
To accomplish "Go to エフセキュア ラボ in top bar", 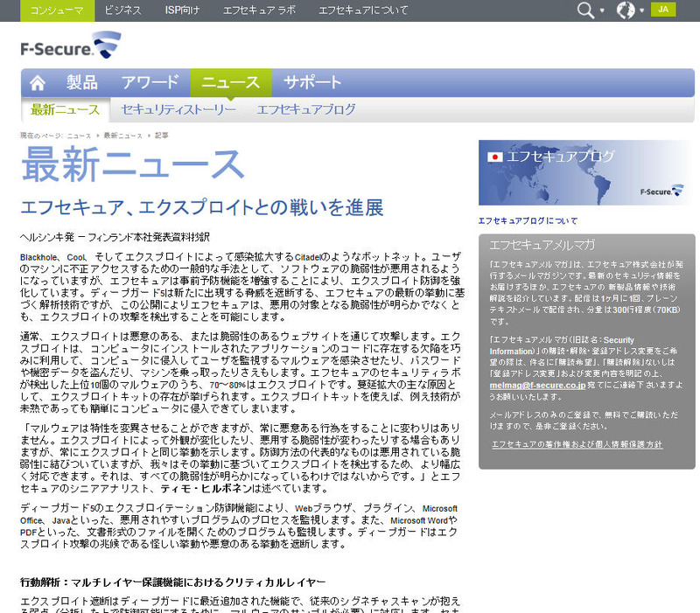I will click(257, 10).
